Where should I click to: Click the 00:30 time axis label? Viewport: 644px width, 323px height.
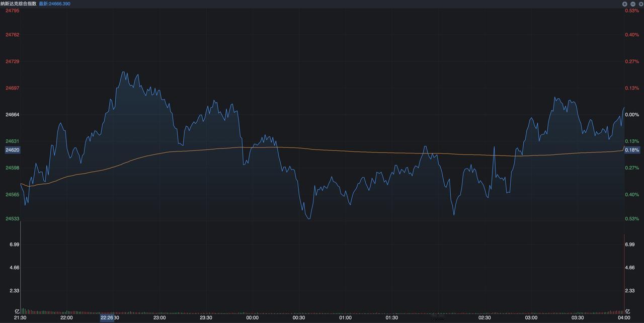299,318
